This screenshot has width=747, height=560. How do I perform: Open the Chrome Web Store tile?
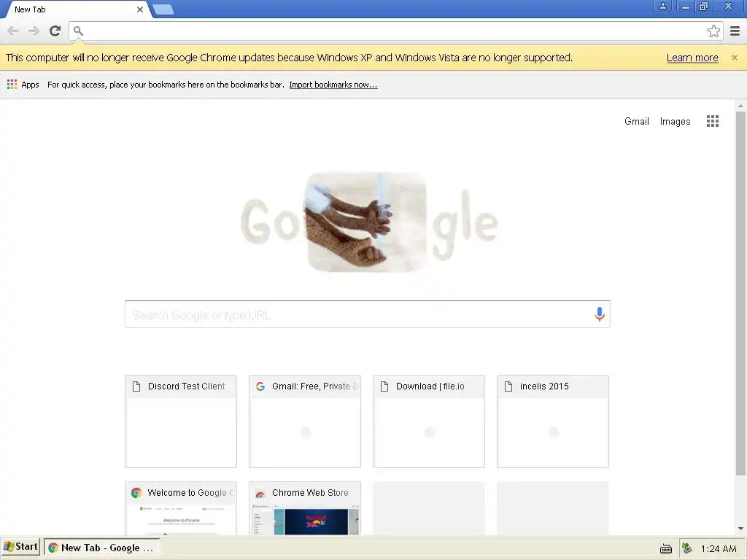(x=305, y=508)
